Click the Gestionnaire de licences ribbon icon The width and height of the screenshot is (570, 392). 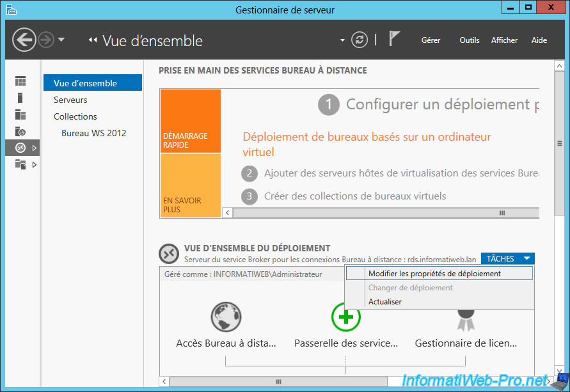coord(466,320)
